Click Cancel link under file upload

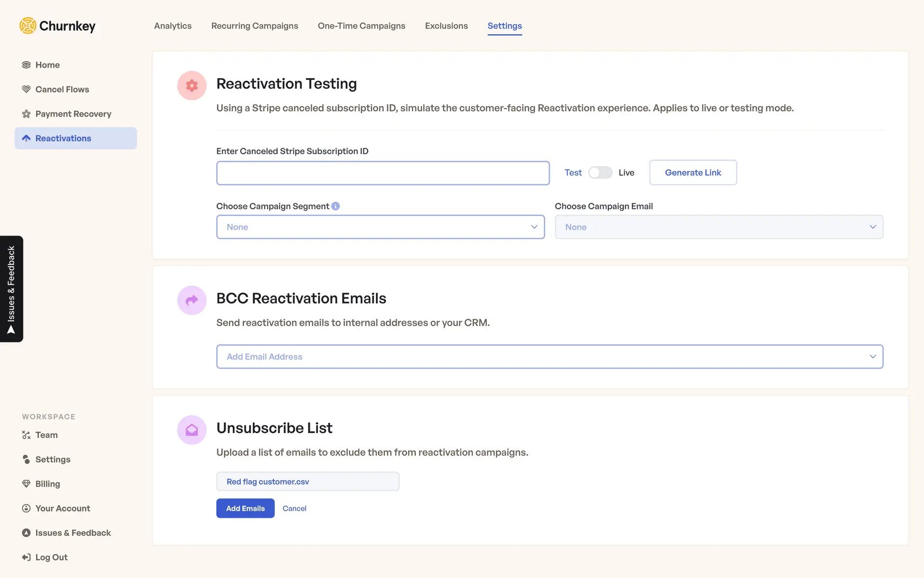294,509
